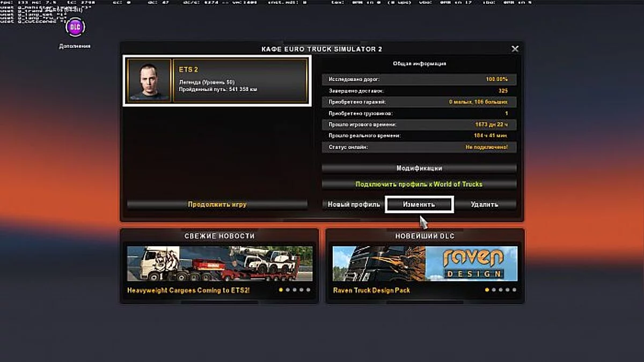Select the first news carousel dot
The image size is (644, 362).
tap(281, 290)
